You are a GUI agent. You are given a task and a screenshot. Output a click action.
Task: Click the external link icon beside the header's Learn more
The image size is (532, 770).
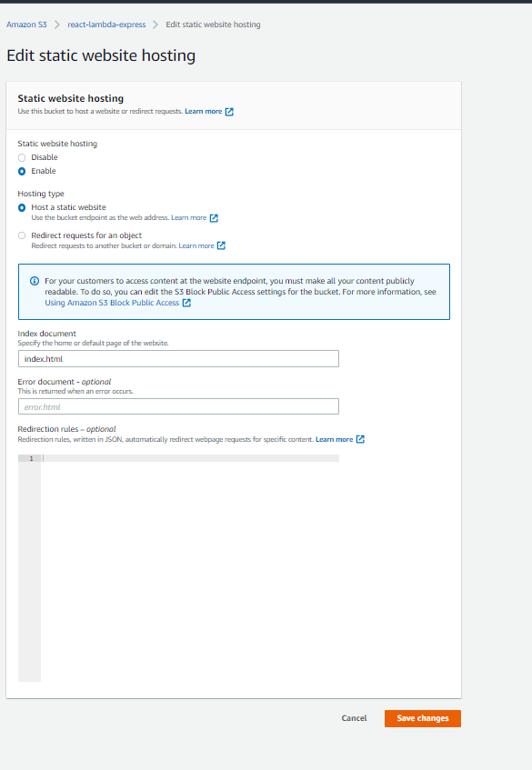pyautogui.click(x=229, y=112)
